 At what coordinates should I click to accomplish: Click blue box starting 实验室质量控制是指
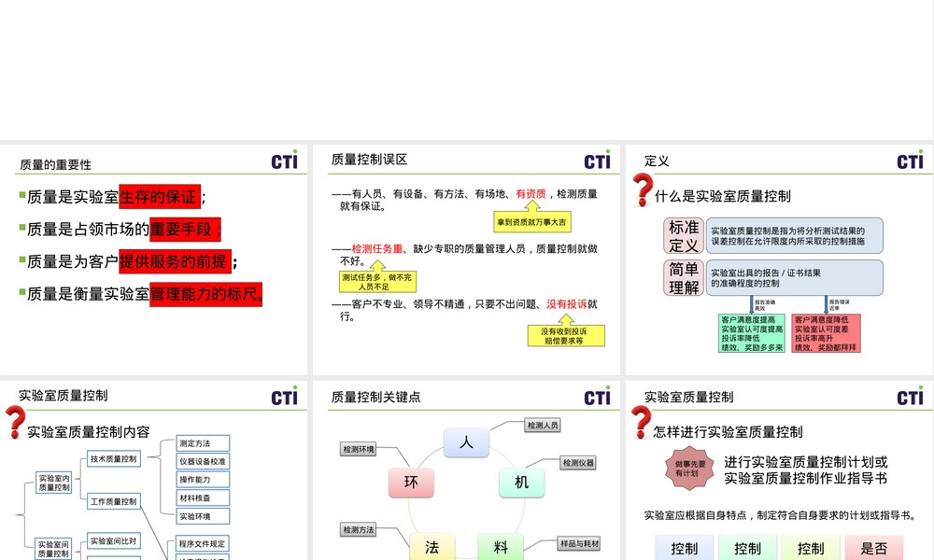[x=795, y=235]
